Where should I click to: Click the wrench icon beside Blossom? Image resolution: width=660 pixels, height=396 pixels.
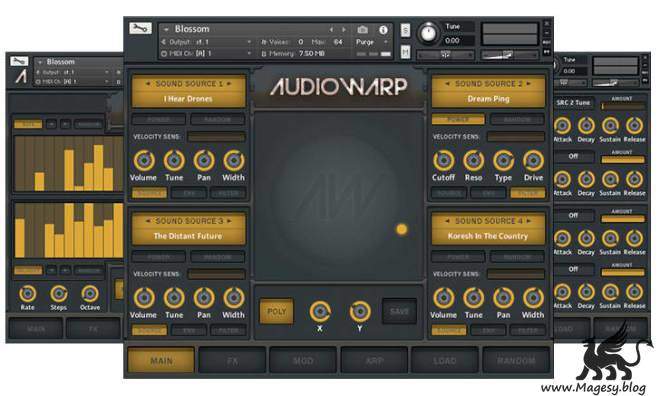140,28
